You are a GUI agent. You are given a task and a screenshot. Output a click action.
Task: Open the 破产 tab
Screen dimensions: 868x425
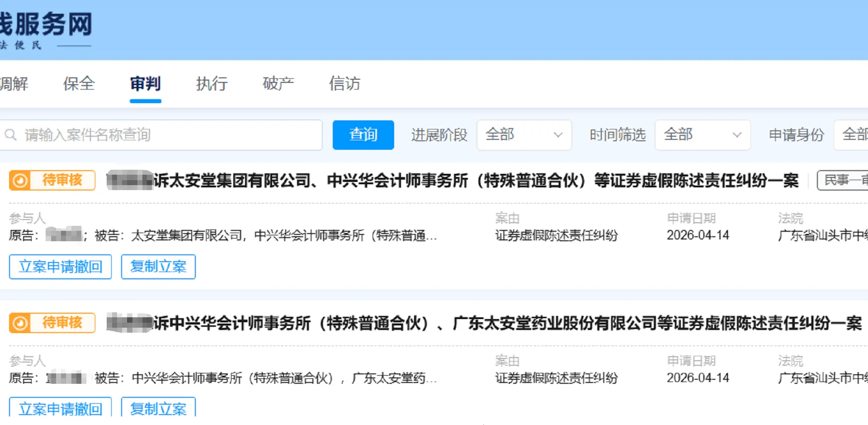(278, 84)
